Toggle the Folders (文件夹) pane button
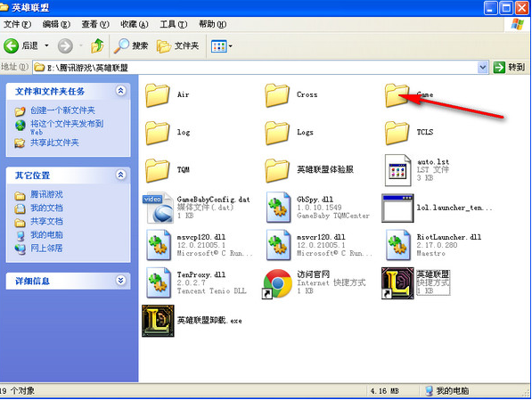The image size is (532, 400). coord(178,45)
